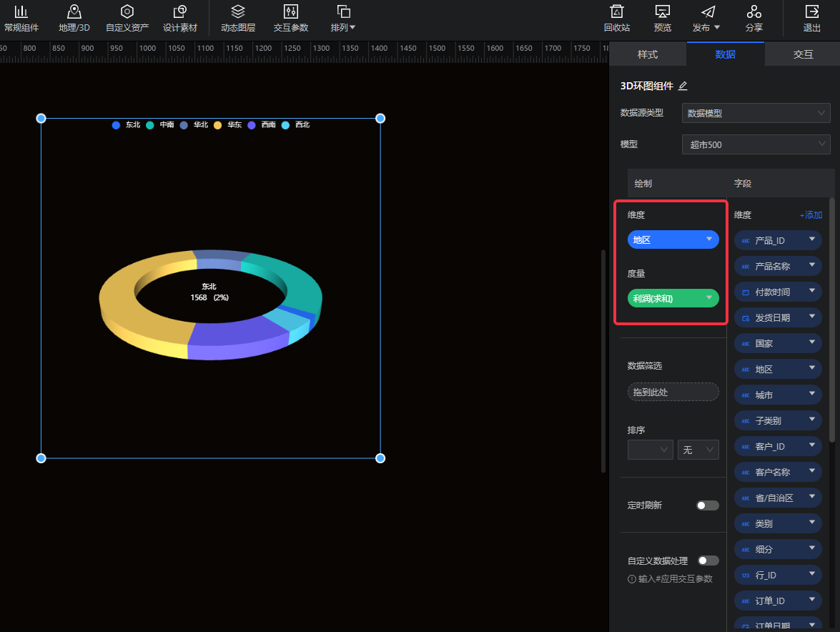
Task: Click the 自定义资产 hexagon icon
Action: pyautogui.click(x=127, y=12)
